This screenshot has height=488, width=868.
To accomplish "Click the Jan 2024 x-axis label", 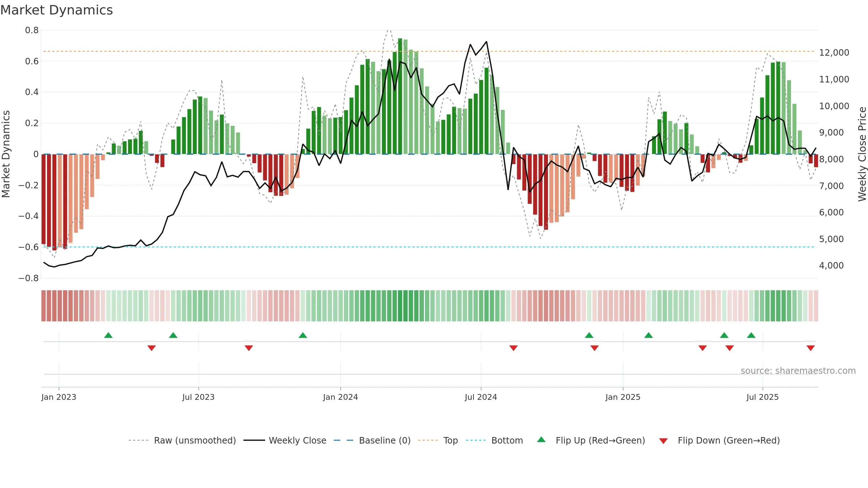I will point(341,397).
